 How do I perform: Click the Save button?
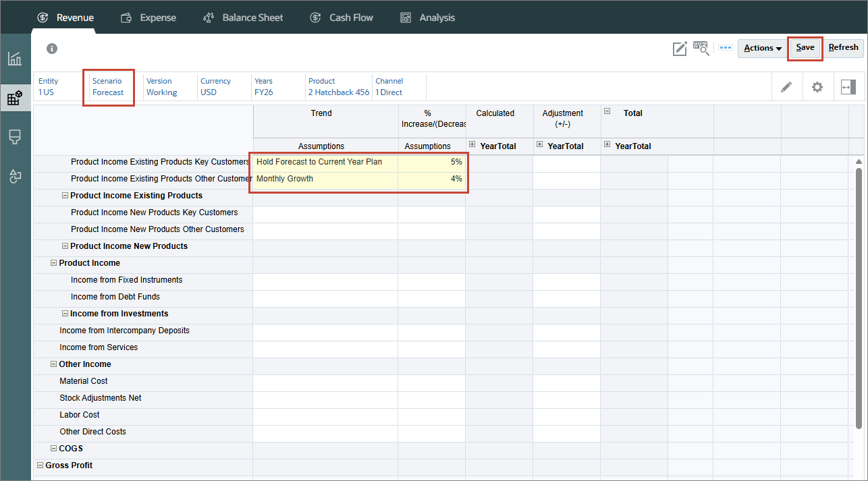[x=805, y=48]
